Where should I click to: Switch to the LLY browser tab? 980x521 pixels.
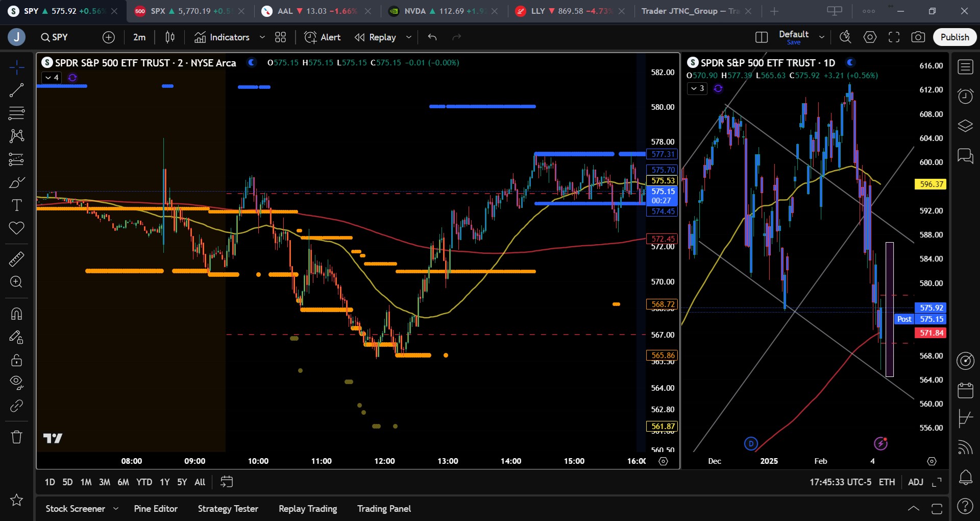(570, 11)
